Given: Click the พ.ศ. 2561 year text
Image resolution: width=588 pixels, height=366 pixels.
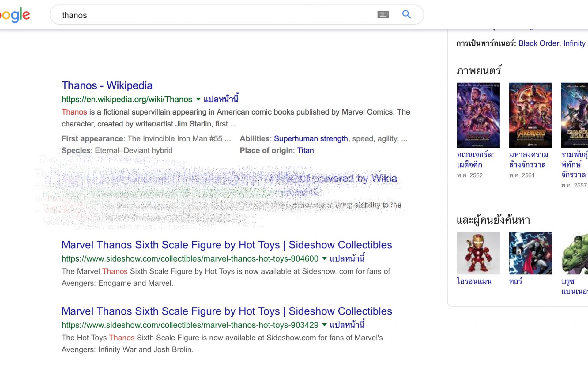Looking at the screenshot, I should tap(522, 175).
